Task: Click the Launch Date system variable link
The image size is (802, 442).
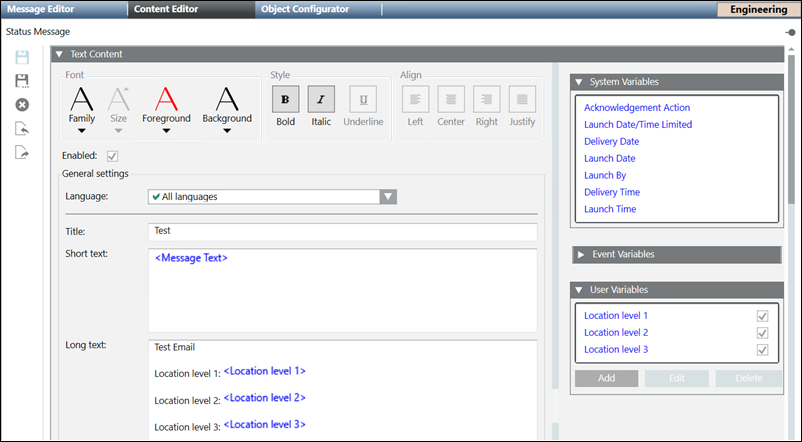Action: tap(610, 158)
